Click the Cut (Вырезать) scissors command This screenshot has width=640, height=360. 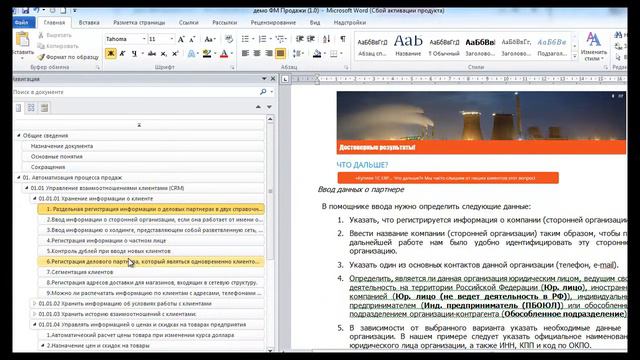55,36
